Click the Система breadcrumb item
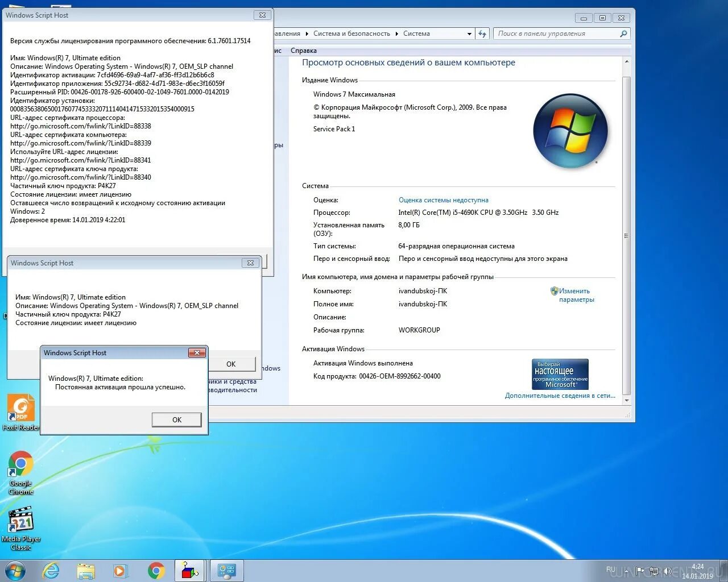Viewport: 728px width, 582px height. click(416, 34)
